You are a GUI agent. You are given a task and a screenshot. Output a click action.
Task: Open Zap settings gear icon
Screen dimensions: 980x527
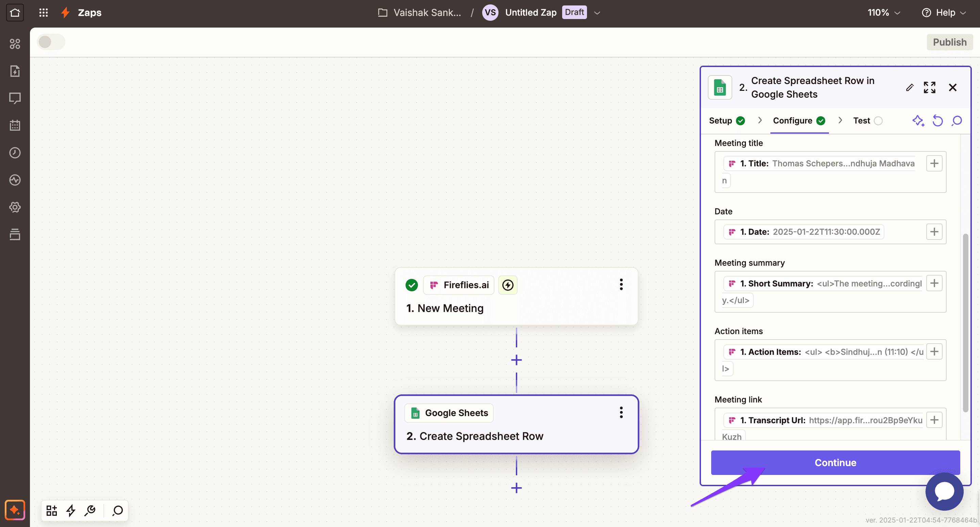pyautogui.click(x=15, y=207)
